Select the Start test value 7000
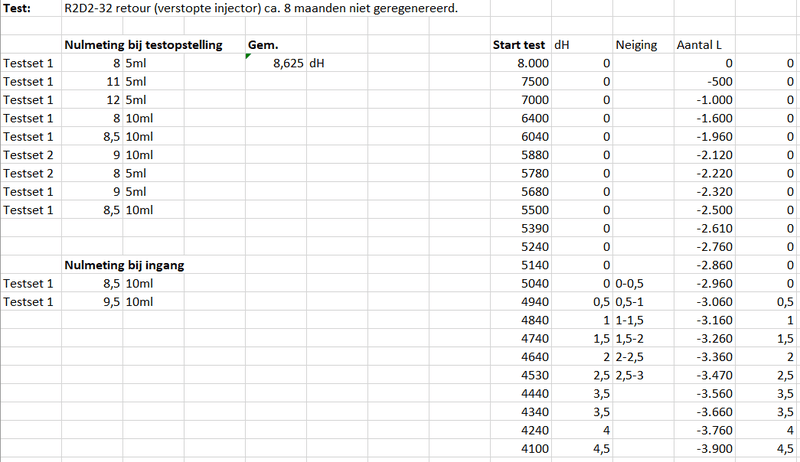The width and height of the screenshot is (800, 462). [x=535, y=100]
